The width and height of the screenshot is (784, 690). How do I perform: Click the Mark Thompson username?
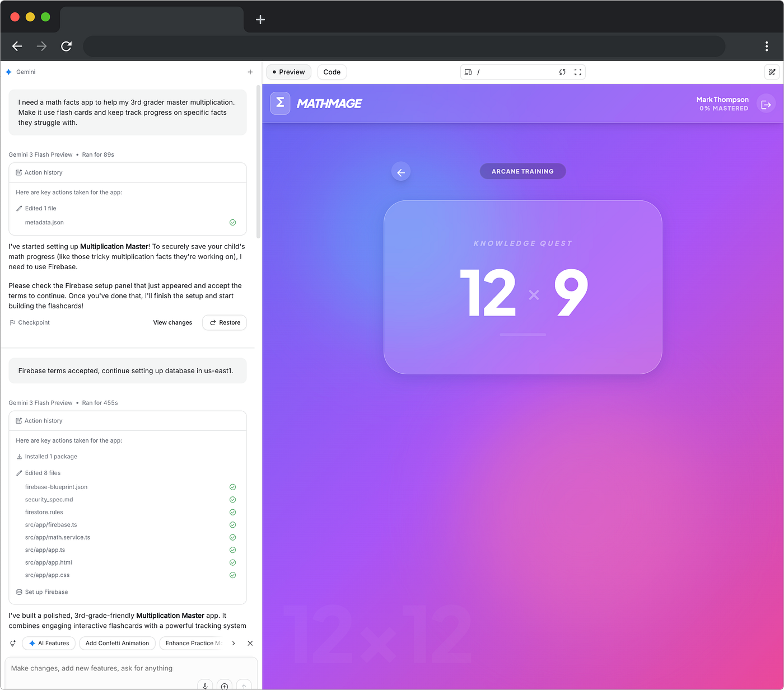point(722,100)
